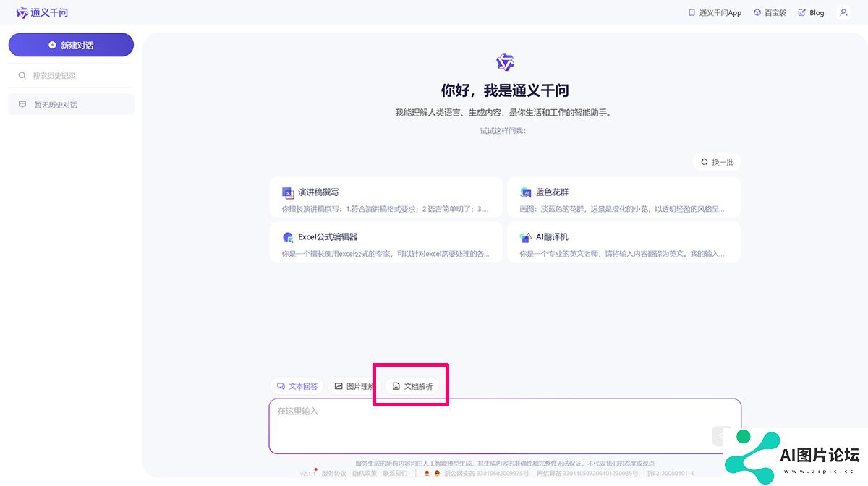This screenshot has height=486, width=868.
Task: Click the 蓝色花群 card icon
Action: tap(526, 193)
